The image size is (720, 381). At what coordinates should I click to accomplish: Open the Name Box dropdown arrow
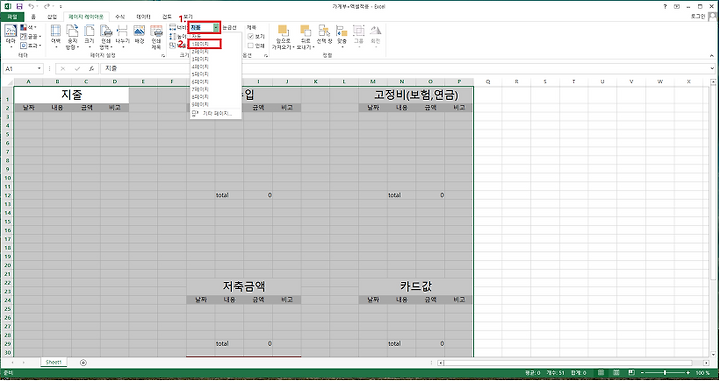tap(39, 68)
